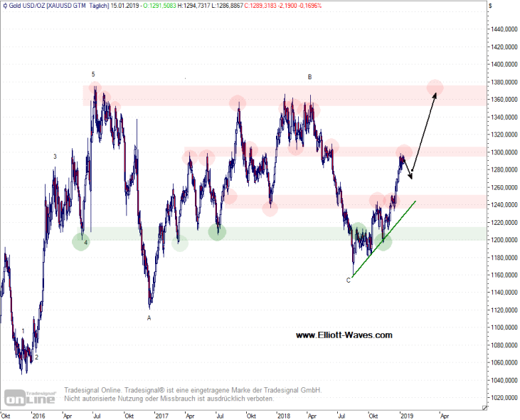
Task: Click the 2018 label on the time axis
Action: tap(283, 414)
